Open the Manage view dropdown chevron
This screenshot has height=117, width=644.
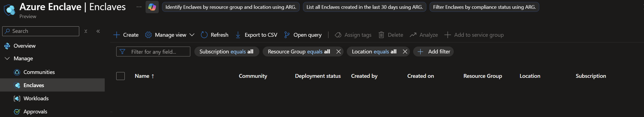[192, 35]
